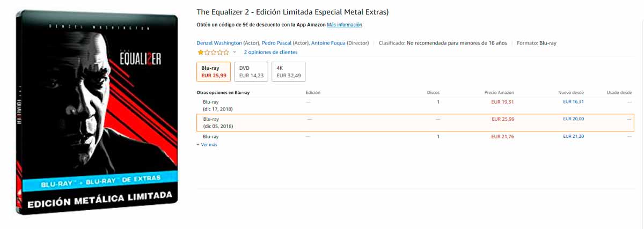Image resolution: width=644 pixels, height=229 pixels.
Task: Choose the 4K EUR 32,49 format
Action: click(288, 72)
